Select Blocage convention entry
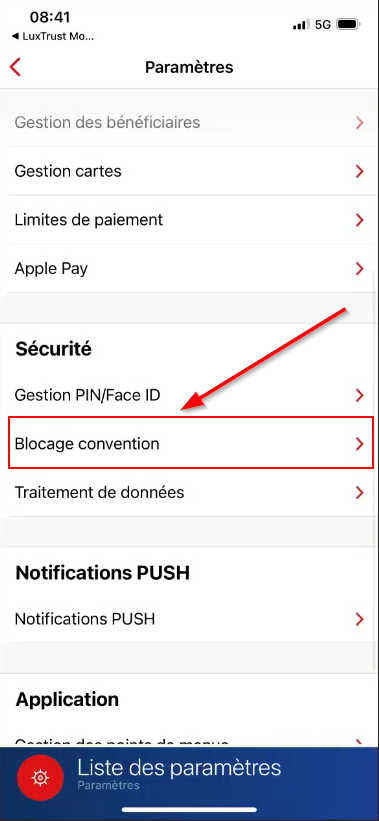The image size is (379, 821). click(191, 443)
